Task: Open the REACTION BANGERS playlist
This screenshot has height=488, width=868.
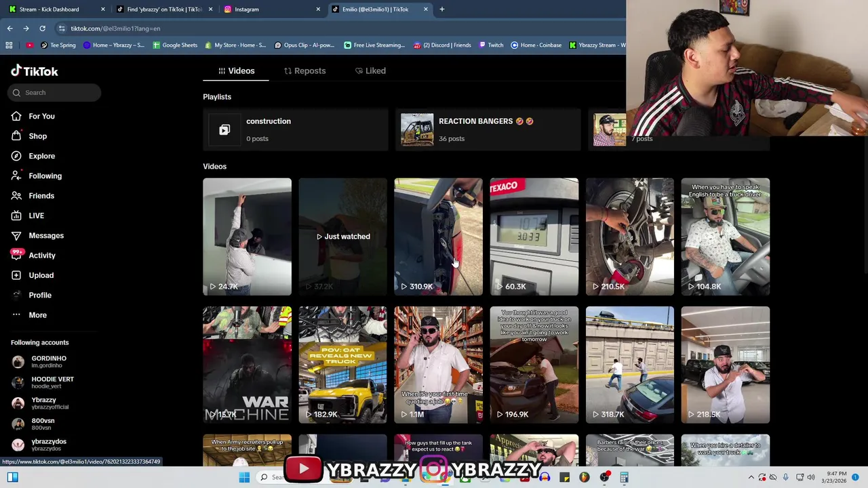Action: pos(488,129)
